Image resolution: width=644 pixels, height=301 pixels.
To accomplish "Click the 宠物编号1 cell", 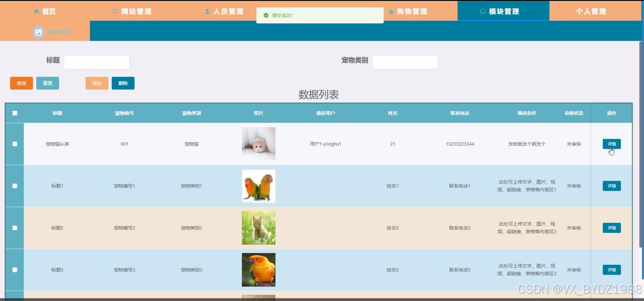I will pyautogui.click(x=124, y=186).
